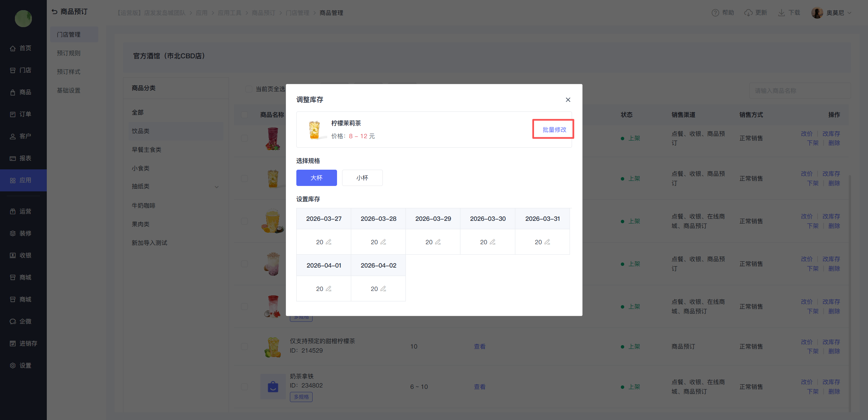
Task: Tick the table header select-all checkbox
Action: click(x=244, y=115)
